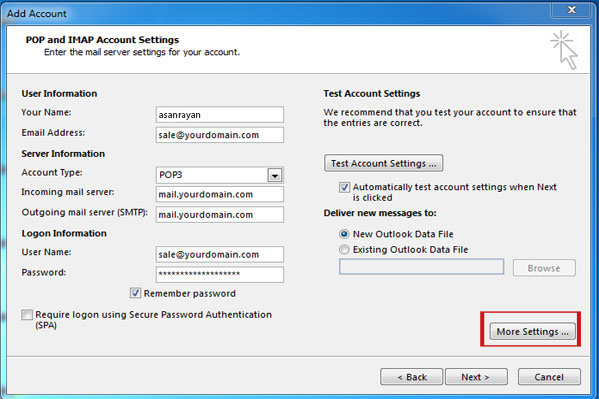
Task: Open More Settings dialog
Action: (x=532, y=331)
